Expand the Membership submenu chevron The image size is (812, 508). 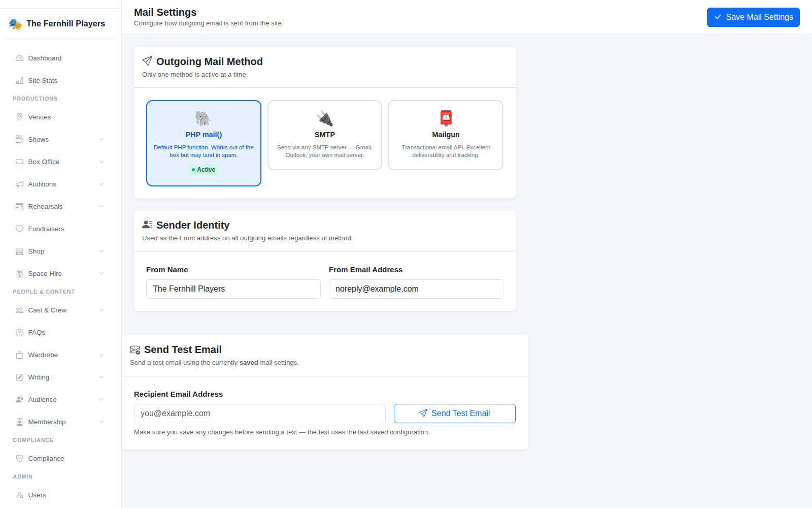click(x=101, y=422)
